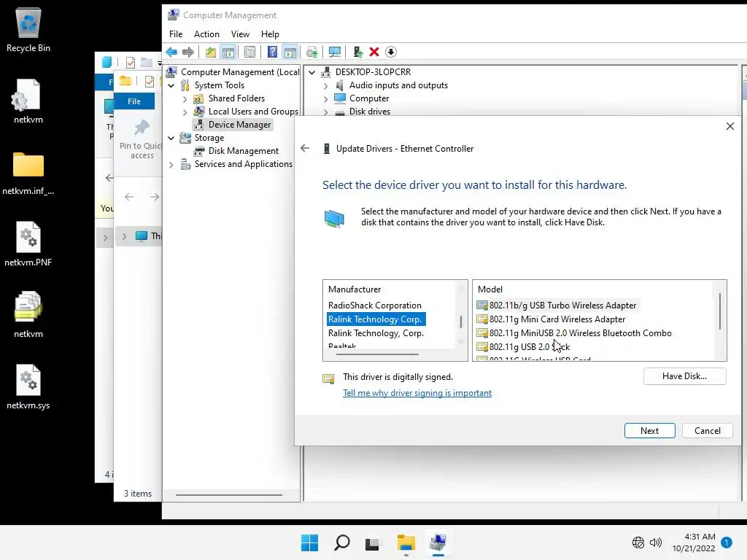Open Tell me why driver signing is important
This screenshot has width=747, height=560.
[417, 393]
